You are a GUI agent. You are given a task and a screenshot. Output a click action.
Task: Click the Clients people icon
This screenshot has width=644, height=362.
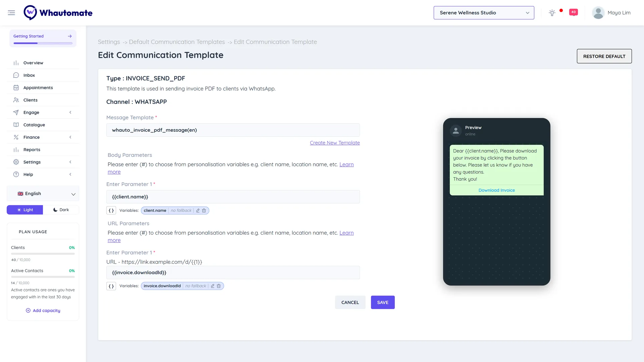[16, 100]
